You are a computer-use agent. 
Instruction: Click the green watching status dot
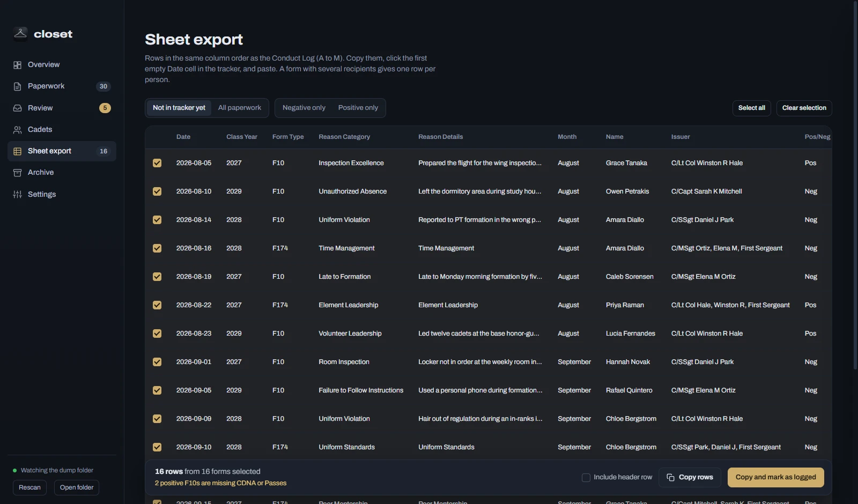(x=15, y=471)
